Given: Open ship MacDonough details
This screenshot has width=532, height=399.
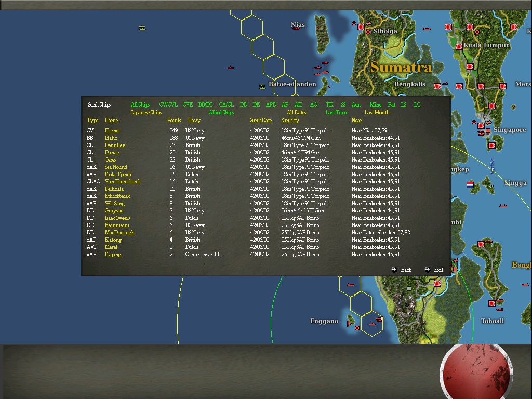Looking at the screenshot, I should 119,232.
